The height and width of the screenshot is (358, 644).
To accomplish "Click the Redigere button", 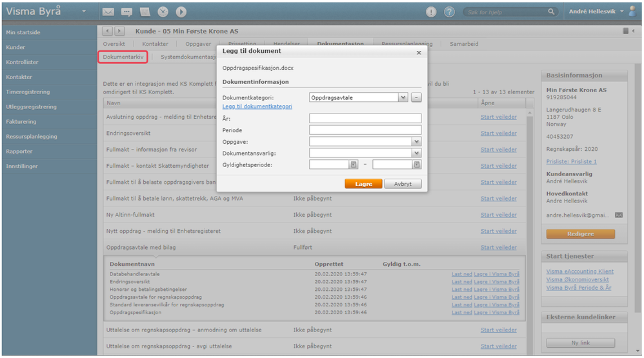I will [x=580, y=234].
